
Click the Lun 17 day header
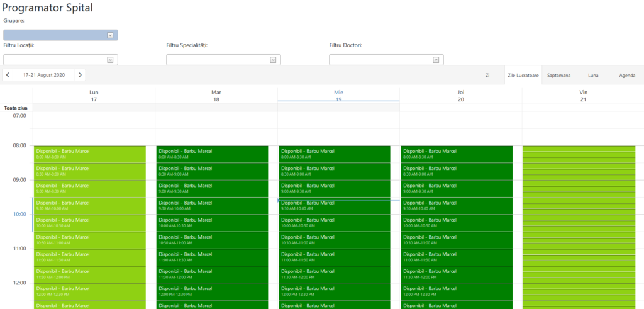(94, 96)
